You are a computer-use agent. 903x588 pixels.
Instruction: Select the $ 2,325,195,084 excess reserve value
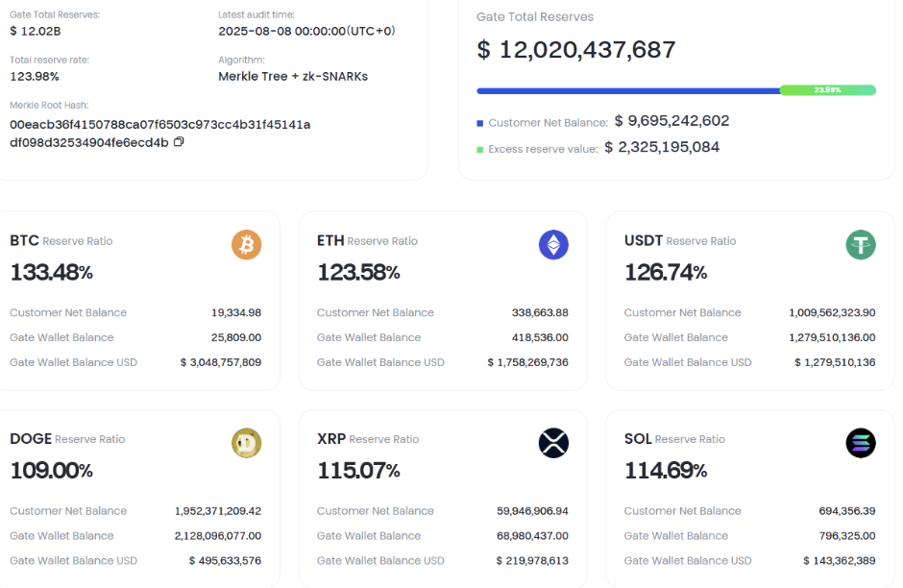[662, 147]
